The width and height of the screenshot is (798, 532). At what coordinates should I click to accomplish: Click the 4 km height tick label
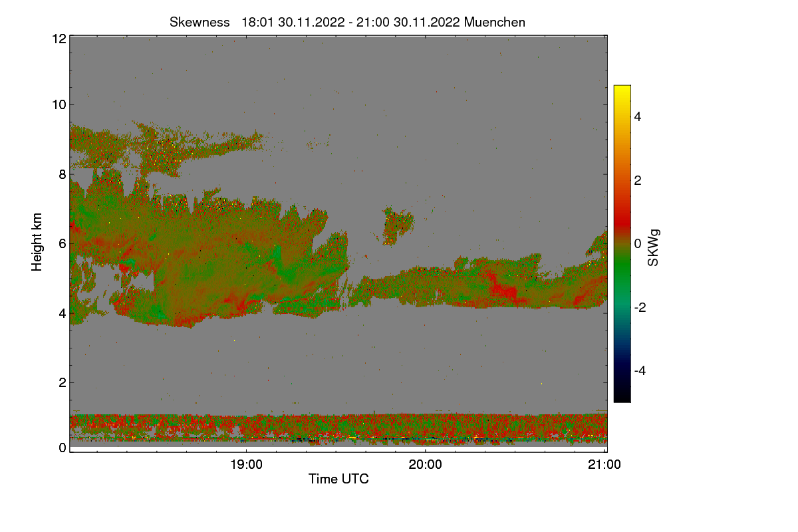62,313
